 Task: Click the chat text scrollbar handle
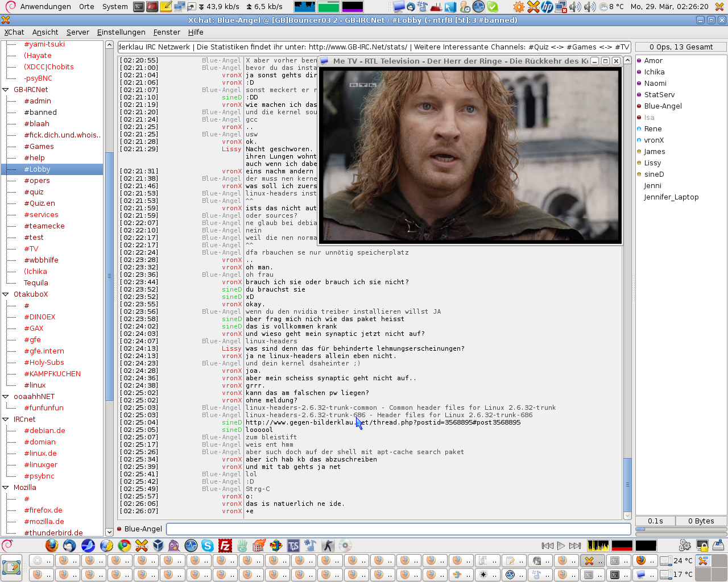point(627,484)
